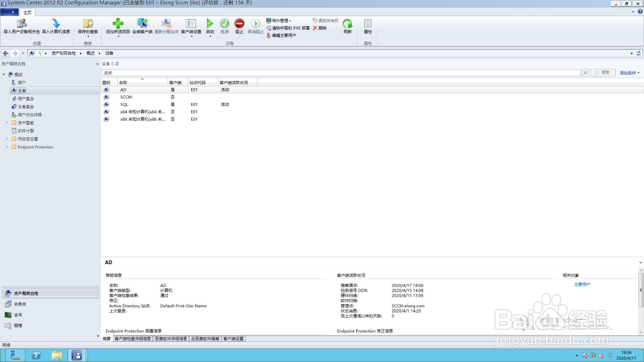Click the Configuration Manager console taskbar icon
The height and width of the screenshot is (362, 644).
(77, 355)
